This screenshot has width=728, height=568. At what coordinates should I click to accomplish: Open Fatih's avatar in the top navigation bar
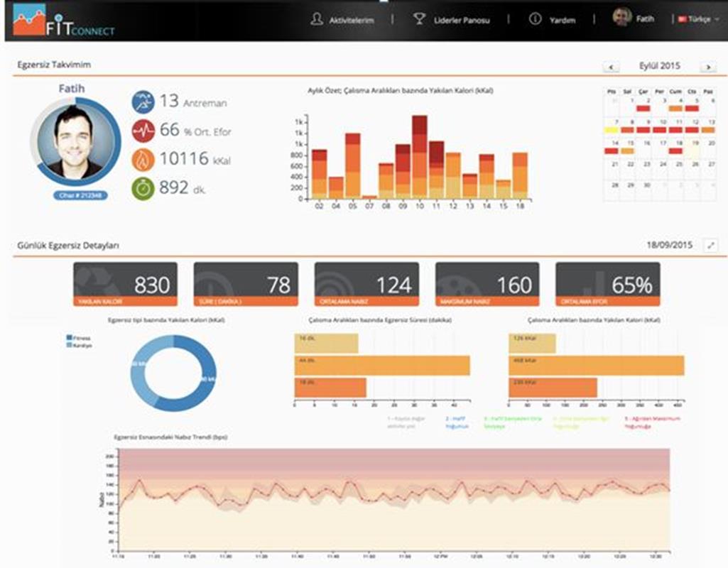tap(621, 18)
